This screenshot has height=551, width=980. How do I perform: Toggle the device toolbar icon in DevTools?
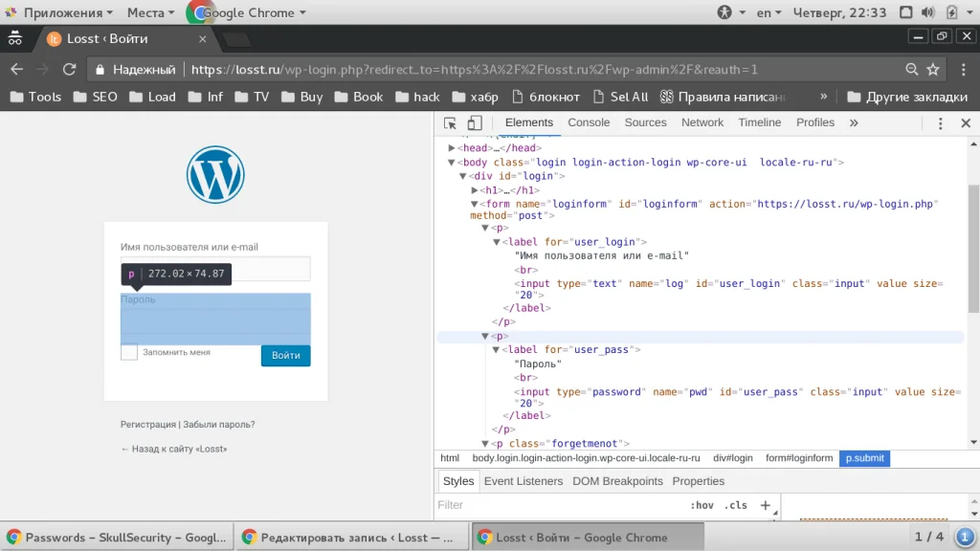[x=475, y=123]
